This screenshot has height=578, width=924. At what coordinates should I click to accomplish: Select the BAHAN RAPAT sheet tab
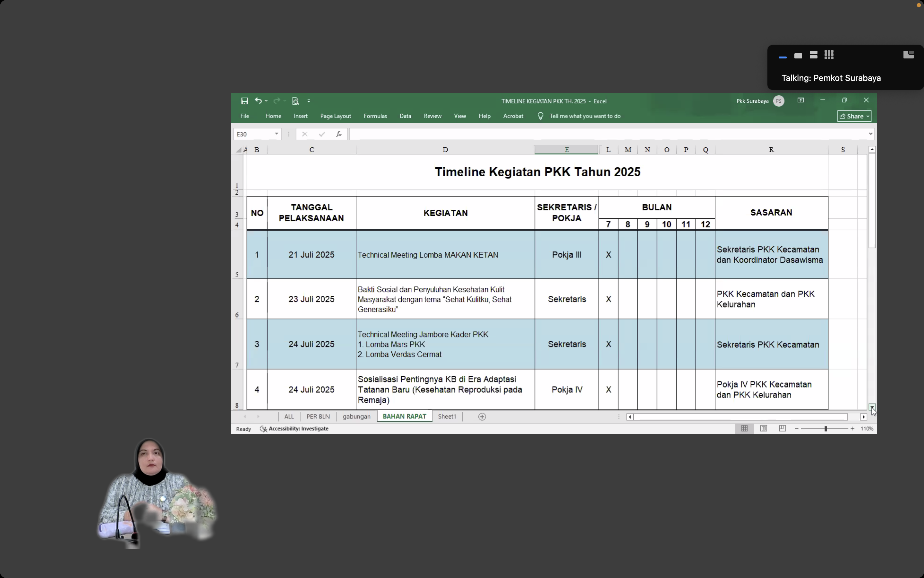404,416
